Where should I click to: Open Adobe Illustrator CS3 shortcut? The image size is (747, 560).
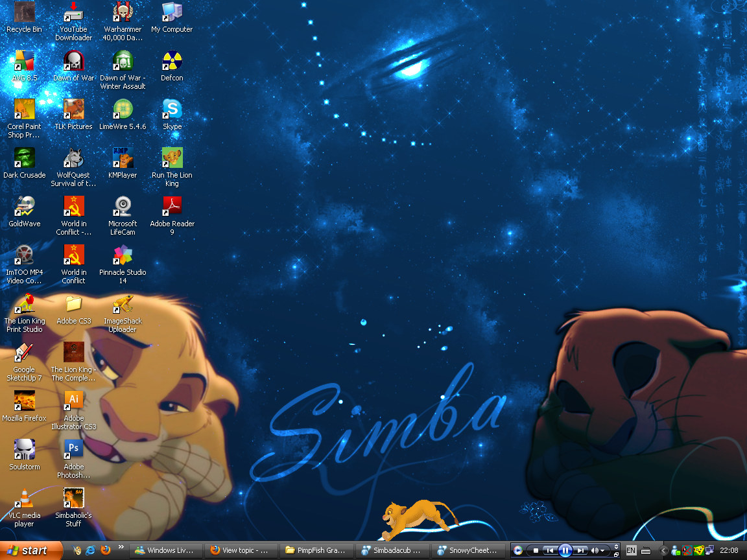(73, 402)
